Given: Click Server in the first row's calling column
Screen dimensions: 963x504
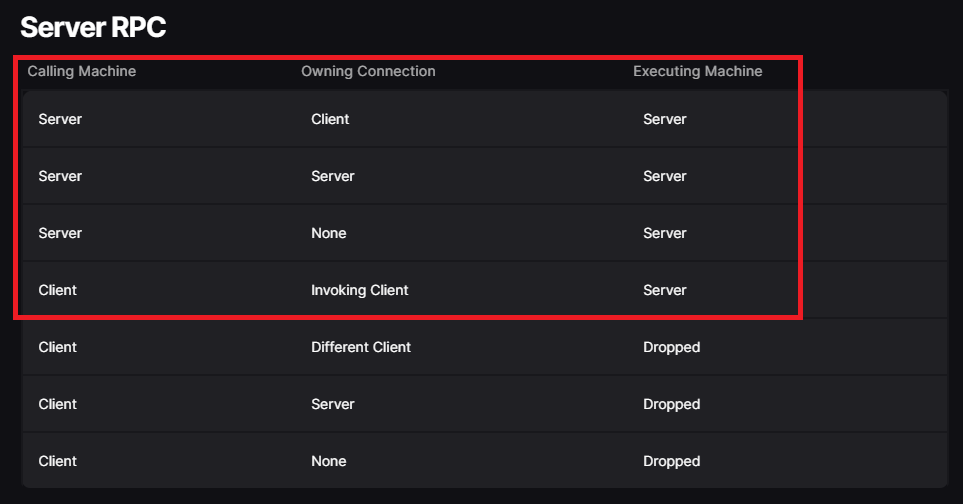Looking at the screenshot, I should click(x=60, y=119).
